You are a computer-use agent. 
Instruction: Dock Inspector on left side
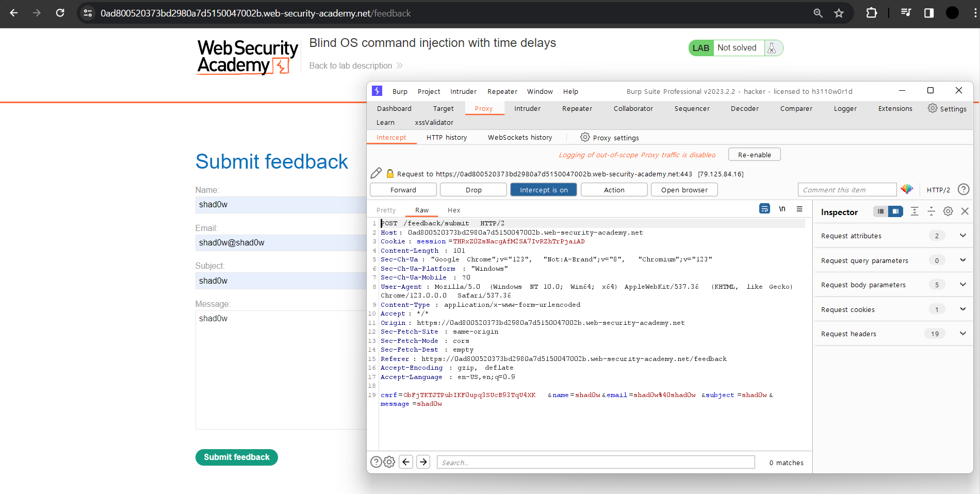[x=880, y=211]
